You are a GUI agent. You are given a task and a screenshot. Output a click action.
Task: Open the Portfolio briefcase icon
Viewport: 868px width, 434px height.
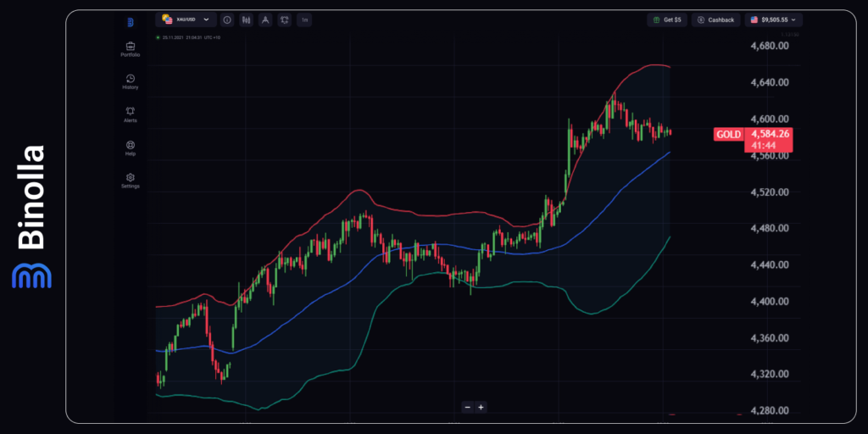tap(130, 46)
